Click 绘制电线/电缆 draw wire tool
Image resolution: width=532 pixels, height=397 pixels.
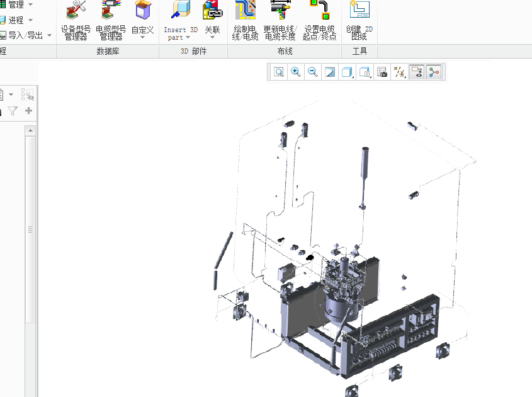point(245,21)
